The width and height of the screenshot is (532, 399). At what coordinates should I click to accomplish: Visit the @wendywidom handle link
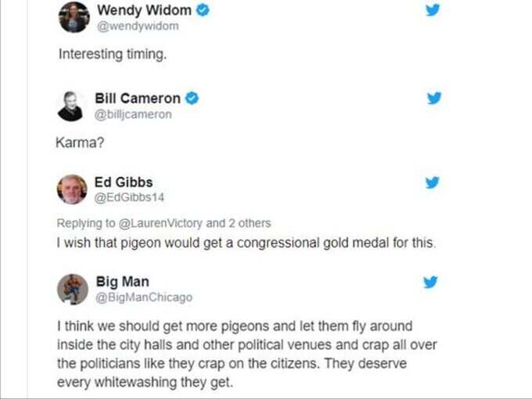coord(138,26)
